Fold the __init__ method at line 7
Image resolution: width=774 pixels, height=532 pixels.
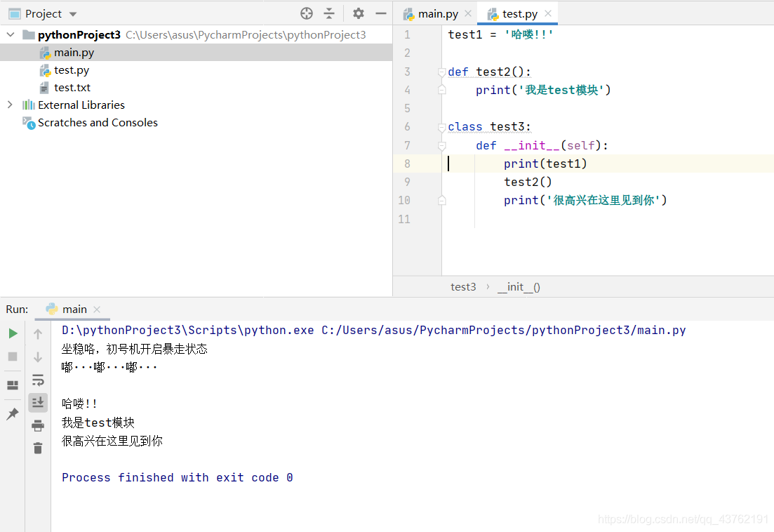coord(442,145)
